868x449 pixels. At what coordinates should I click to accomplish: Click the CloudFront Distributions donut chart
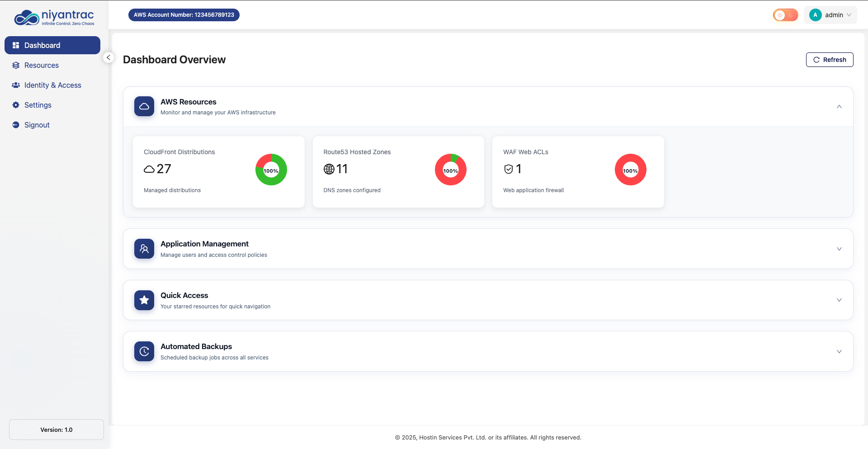pyautogui.click(x=271, y=170)
